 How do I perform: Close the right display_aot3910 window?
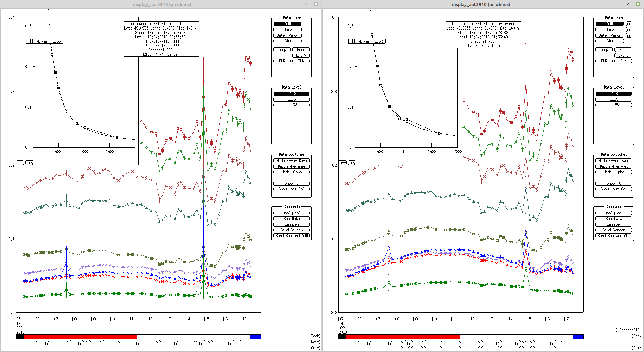pyautogui.click(x=638, y=4)
